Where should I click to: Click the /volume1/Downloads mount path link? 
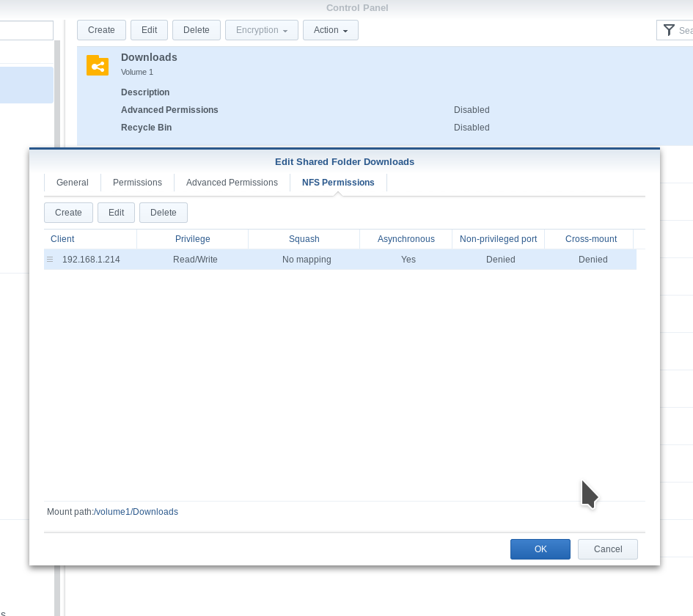pos(136,512)
